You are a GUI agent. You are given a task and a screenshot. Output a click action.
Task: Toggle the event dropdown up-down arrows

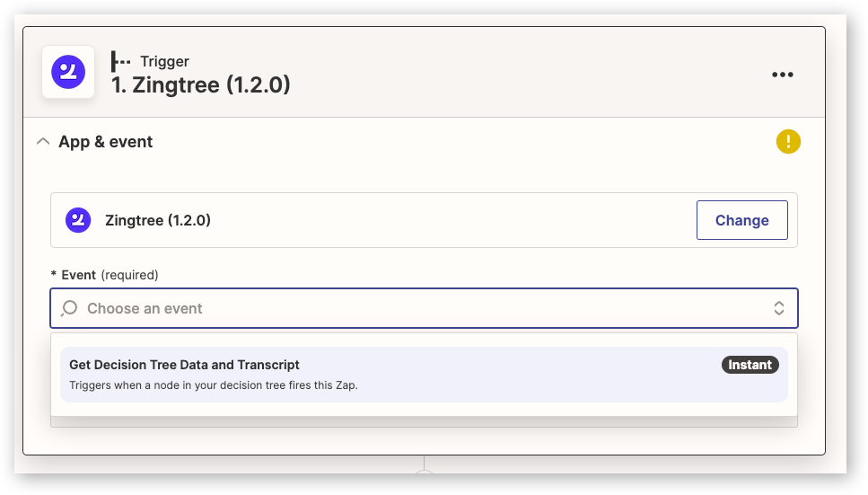pos(778,308)
